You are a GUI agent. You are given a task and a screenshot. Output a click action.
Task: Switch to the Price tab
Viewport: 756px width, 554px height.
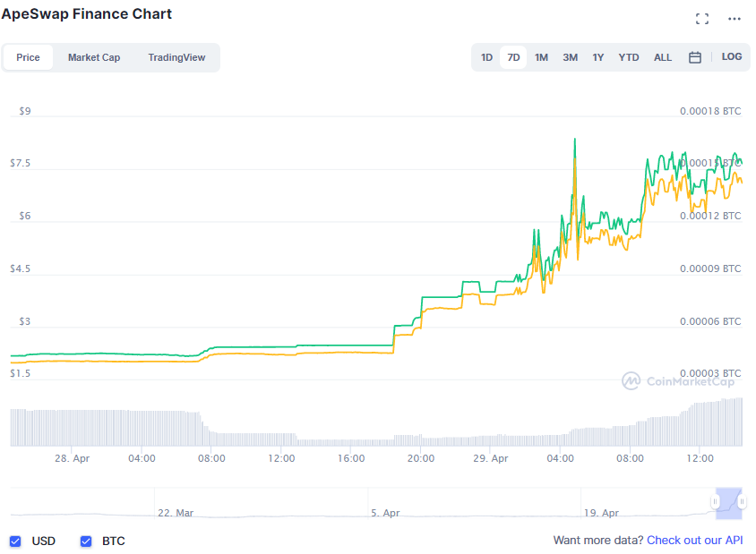(x=28, y=57)
